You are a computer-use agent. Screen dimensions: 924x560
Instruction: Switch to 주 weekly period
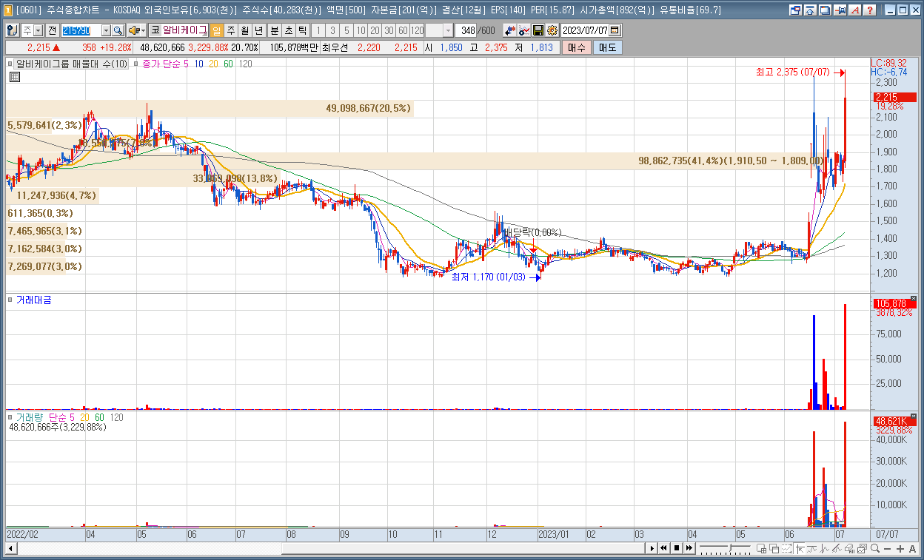230,30
